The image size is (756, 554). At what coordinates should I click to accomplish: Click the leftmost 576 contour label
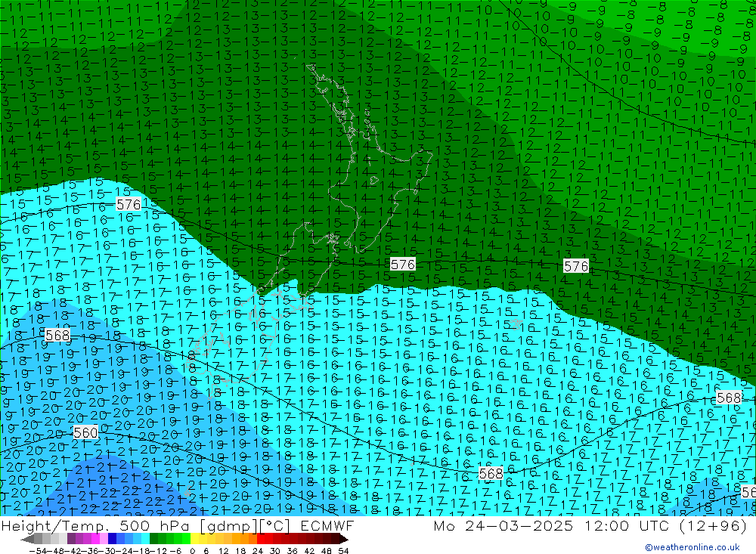pos(129,204)
